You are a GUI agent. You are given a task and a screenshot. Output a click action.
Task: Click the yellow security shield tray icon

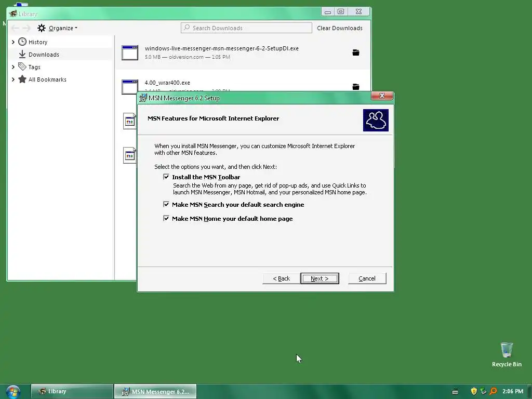click(474, 391)
